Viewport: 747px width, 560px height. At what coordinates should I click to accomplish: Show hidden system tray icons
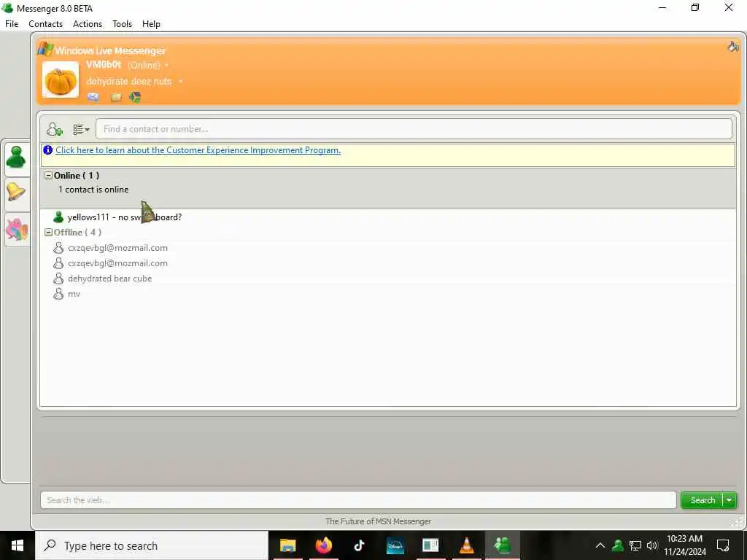pyautogui.click(x=600, y=545)
